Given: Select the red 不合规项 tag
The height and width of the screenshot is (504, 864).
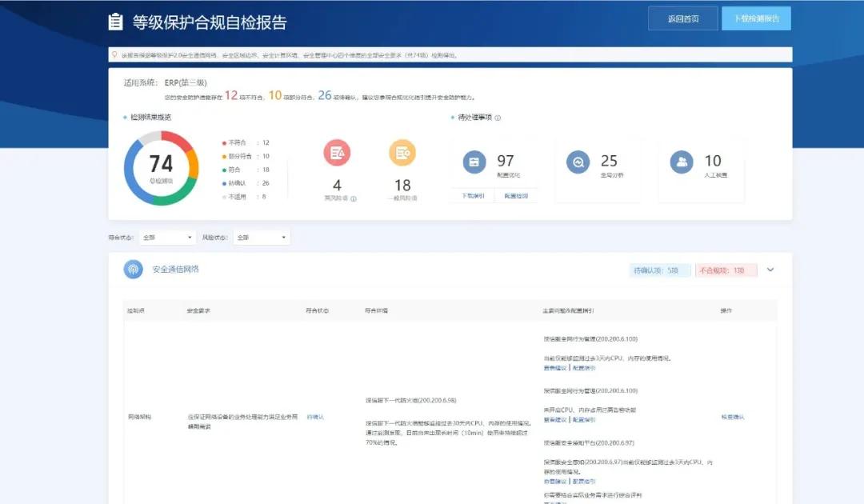Looking at the screenshot, I should click(726, 270).
